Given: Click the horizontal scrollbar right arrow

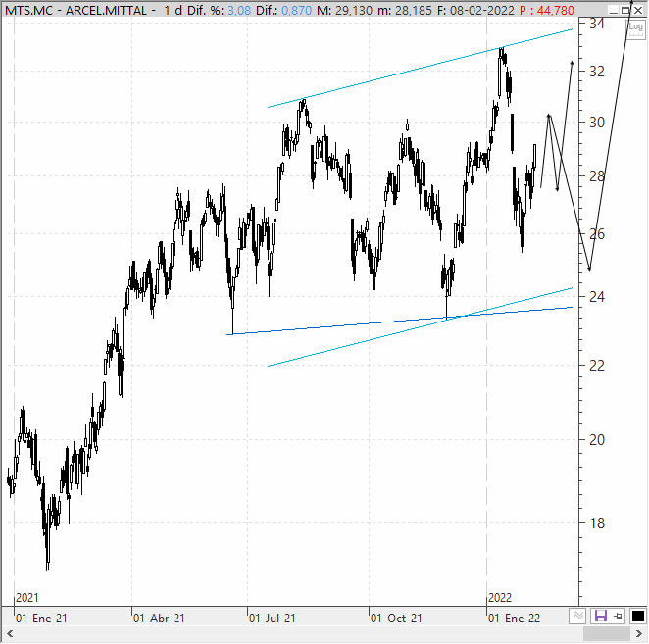Looking at the screenshot, I should pyautogui.click(x=639, y=633).
